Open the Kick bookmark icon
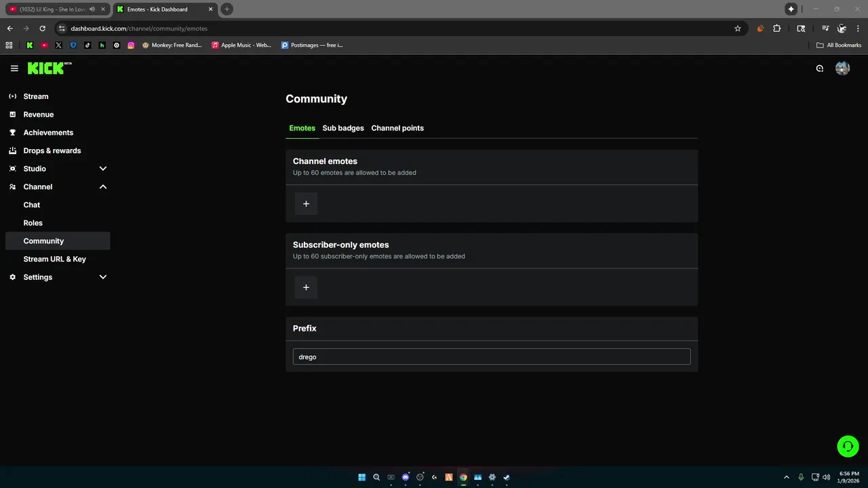This screenshot has height=488, width=868. click(x=29, y=45)
